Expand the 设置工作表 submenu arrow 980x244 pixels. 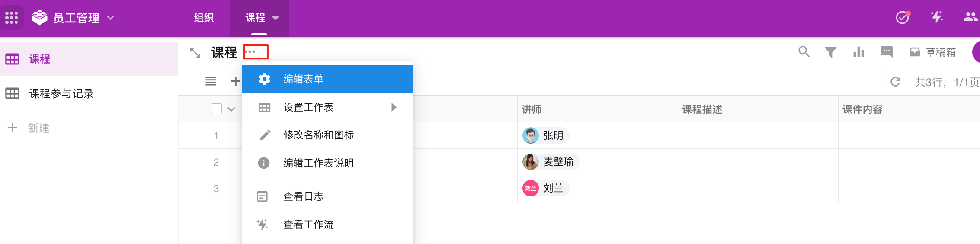[x=394, y=107]
